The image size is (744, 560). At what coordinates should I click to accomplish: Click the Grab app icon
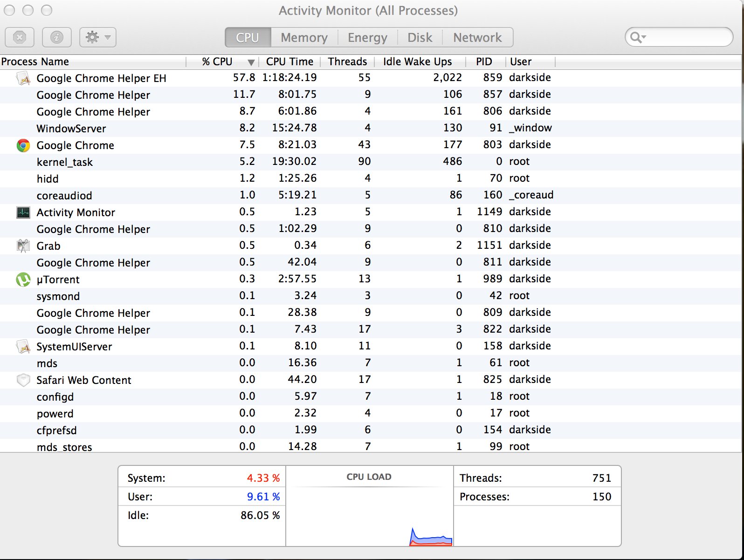23,246
